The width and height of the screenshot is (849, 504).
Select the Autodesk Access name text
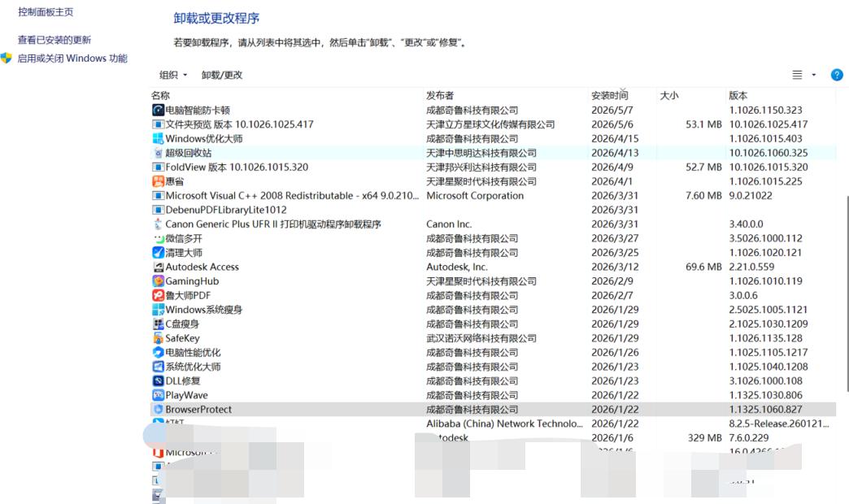[x=202, y=267]
